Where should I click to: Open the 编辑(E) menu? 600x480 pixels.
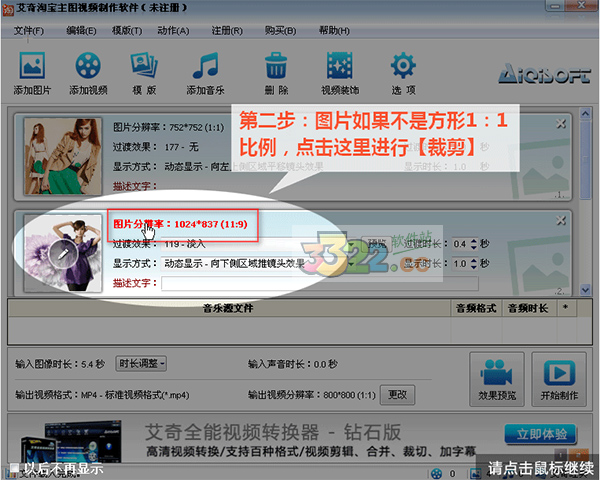(x=81, y=31)
